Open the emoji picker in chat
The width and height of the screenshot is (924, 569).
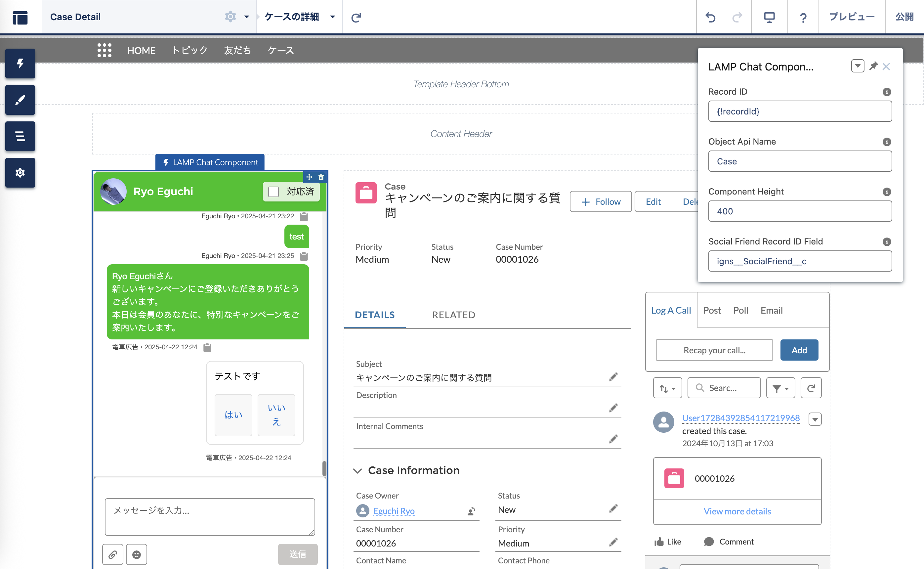[137, 554]
